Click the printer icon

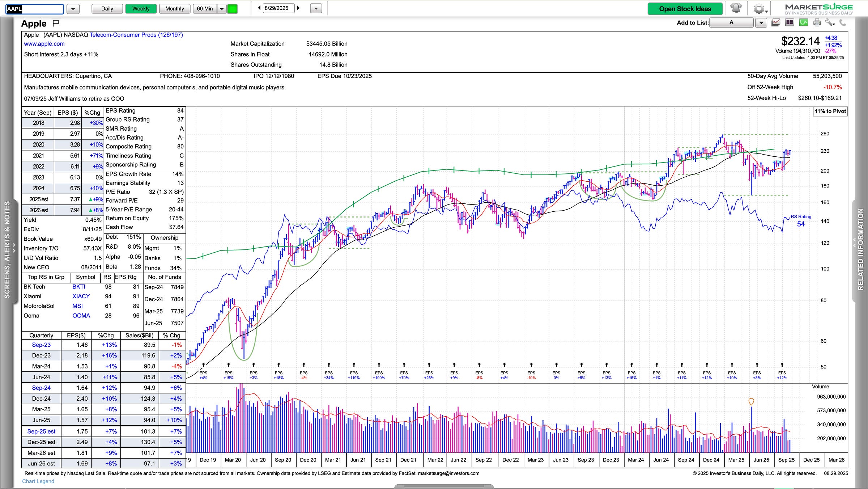817,23
